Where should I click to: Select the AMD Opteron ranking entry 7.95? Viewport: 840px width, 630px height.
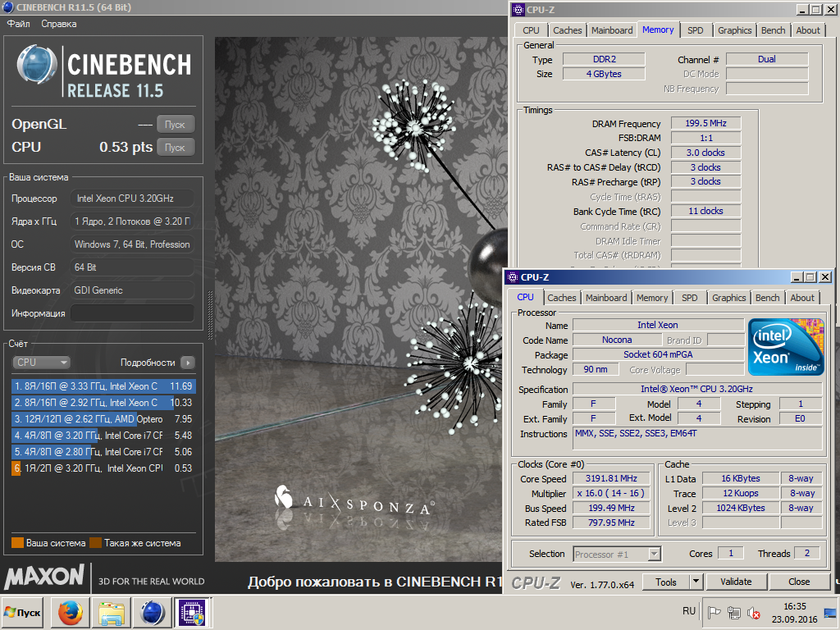tap(103, 419)
